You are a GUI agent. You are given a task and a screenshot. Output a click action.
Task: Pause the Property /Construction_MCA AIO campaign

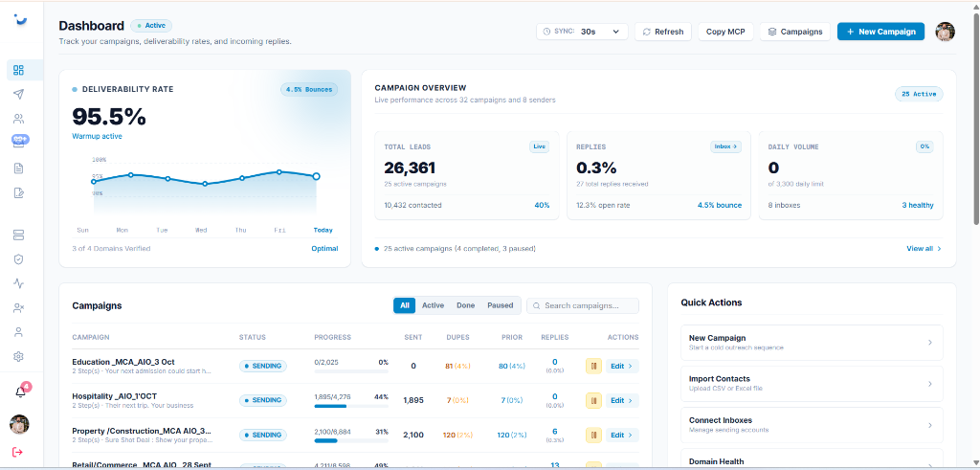(x=593, y=435)
